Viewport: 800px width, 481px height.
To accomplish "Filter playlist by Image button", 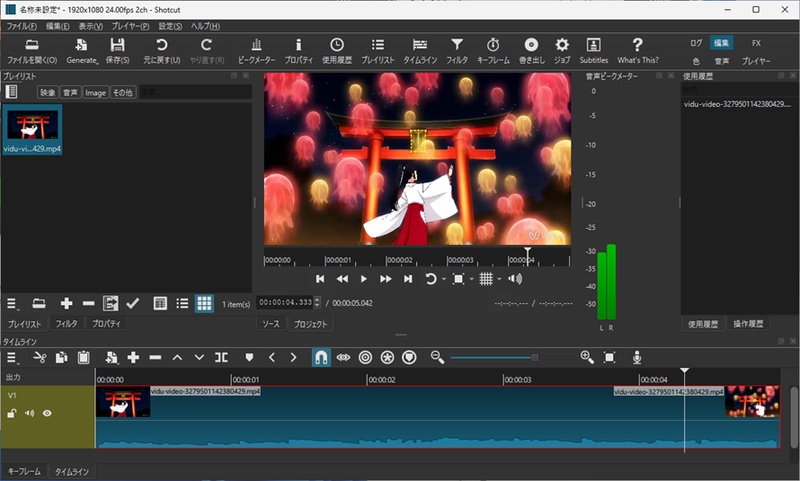I will point(95,92).
